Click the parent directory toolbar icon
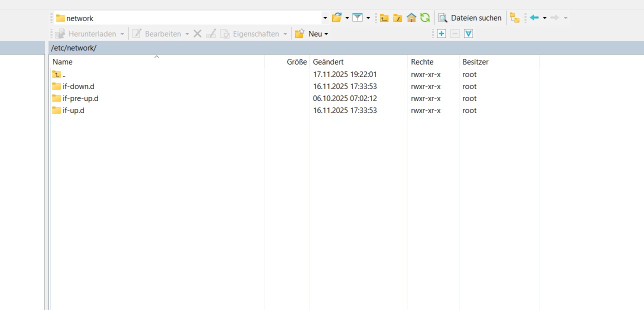This screenshot has height=310, width=644. point(384,18)
